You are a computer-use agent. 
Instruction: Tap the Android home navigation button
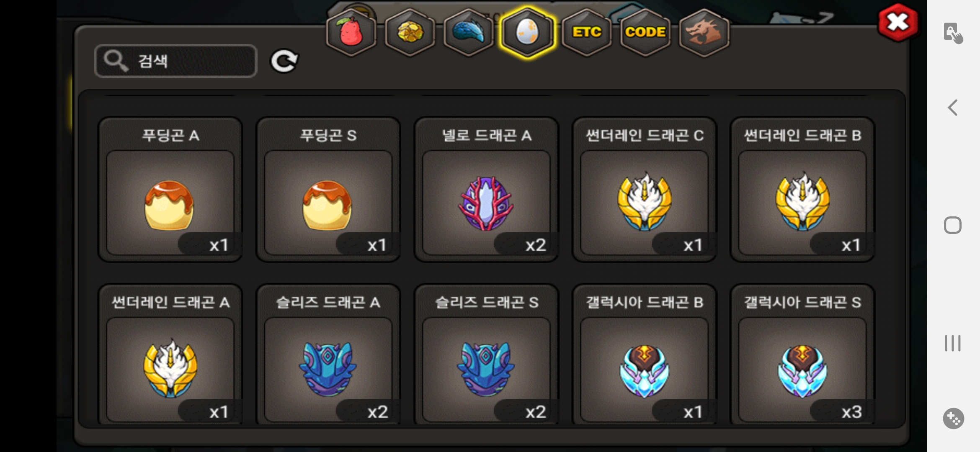click(x=953, y=225)
